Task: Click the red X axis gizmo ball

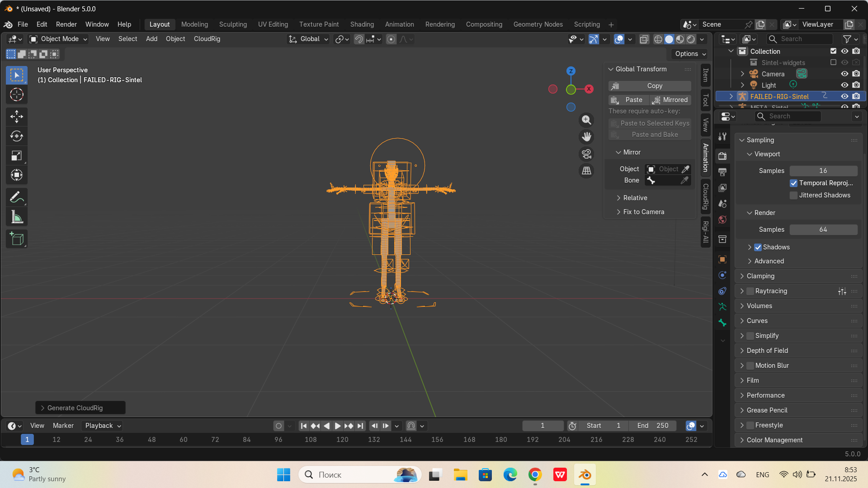Action: [x=589, y=89]
